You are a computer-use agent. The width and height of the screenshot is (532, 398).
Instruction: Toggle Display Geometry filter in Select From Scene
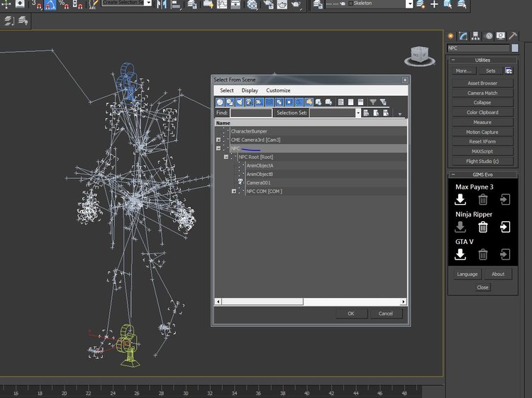click(220, 102)
